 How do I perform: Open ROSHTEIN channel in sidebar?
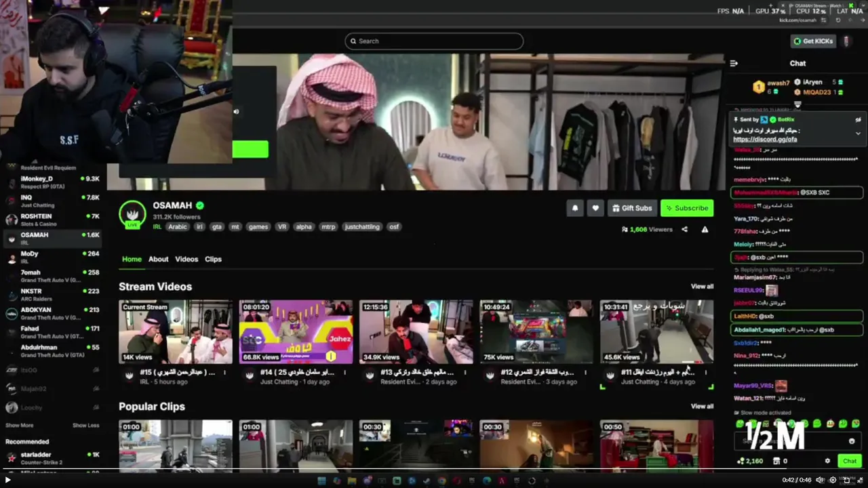tap(53, 219)
